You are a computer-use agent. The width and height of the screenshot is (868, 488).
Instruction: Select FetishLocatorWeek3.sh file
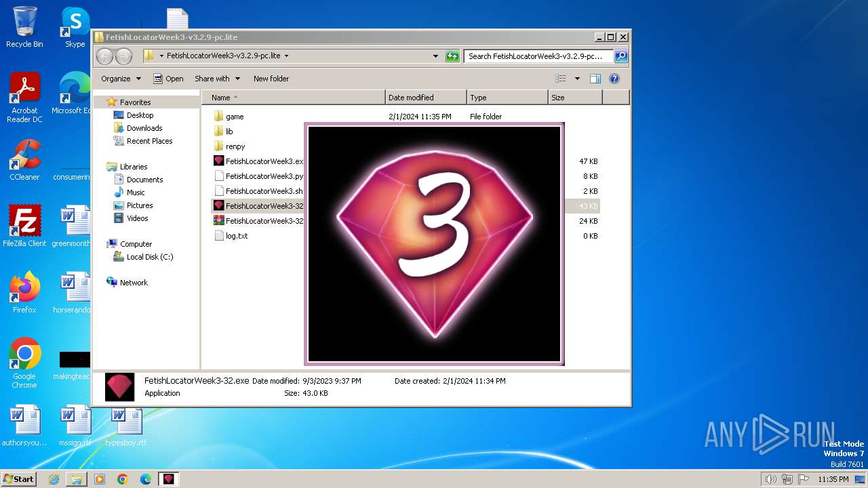point(258,191)
